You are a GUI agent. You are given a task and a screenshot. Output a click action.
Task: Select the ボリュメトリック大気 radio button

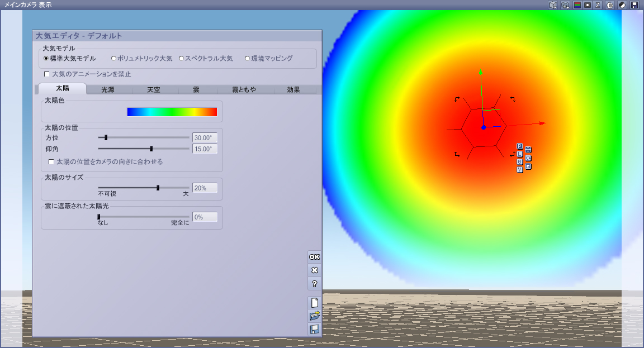tap(114, 58)
